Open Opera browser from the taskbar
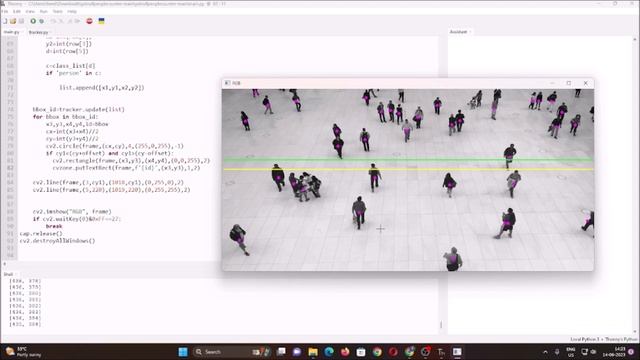The image size is (640, 360). click(x=393, y=352)
